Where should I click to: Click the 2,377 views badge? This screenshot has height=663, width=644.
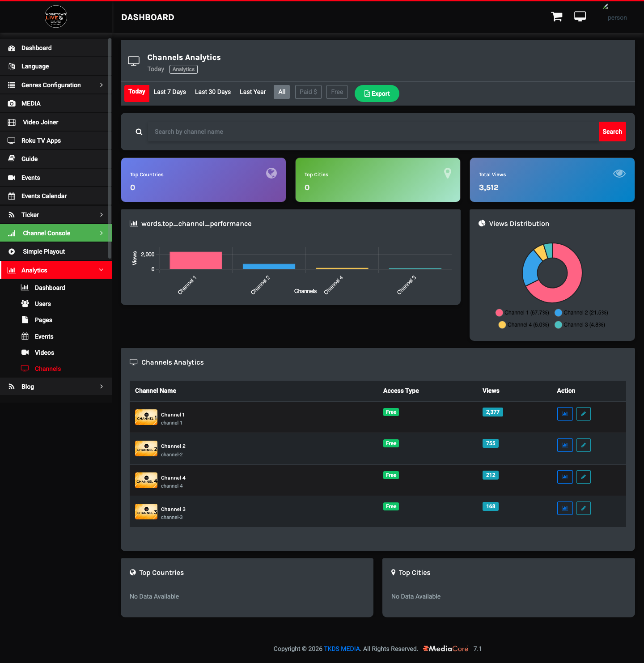(492, 412)
